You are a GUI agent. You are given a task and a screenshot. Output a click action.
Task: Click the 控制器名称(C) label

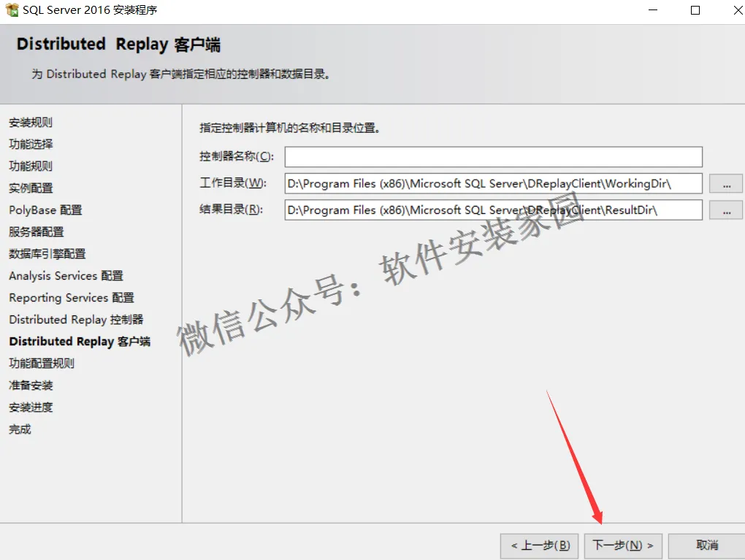(x=237, y=156)
